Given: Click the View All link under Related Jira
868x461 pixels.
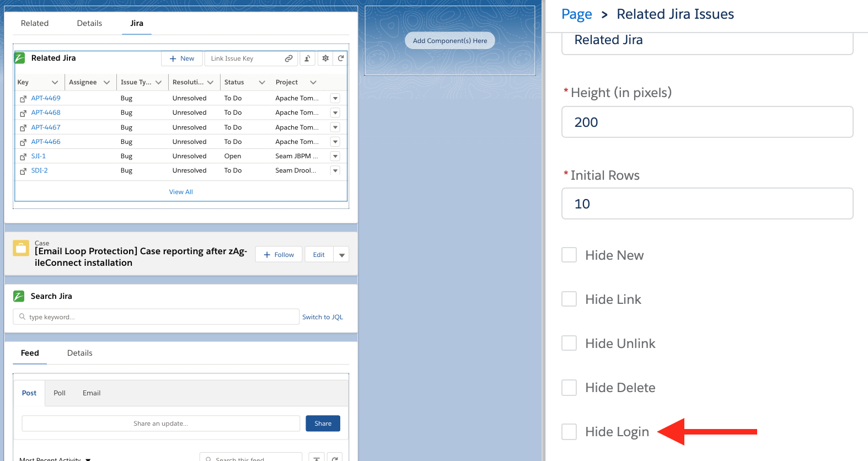Looking at the screenshot, I should pos(181,192).
